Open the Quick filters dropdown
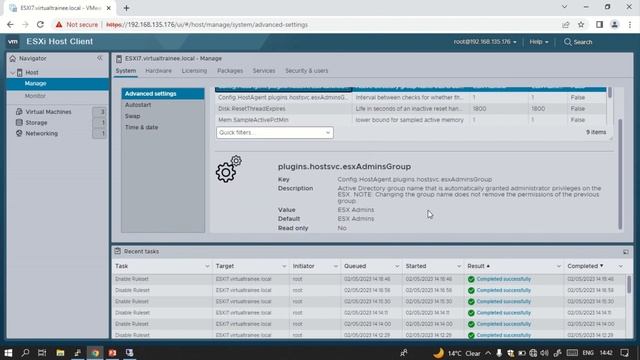This screenshot has height=360, width=640. 275,132
